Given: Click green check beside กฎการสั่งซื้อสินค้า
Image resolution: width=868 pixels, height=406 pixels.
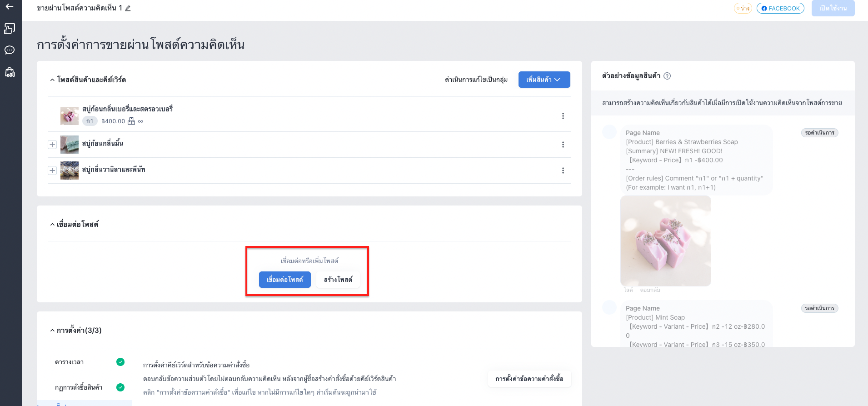Looking at the screenshot, I should pyautogui.click(x=120, y=387).
